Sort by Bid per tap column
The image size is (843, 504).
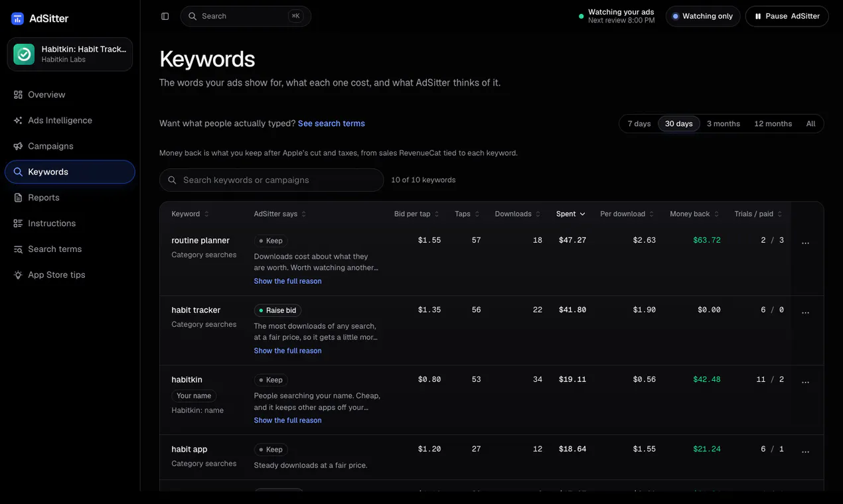[418, 214]
